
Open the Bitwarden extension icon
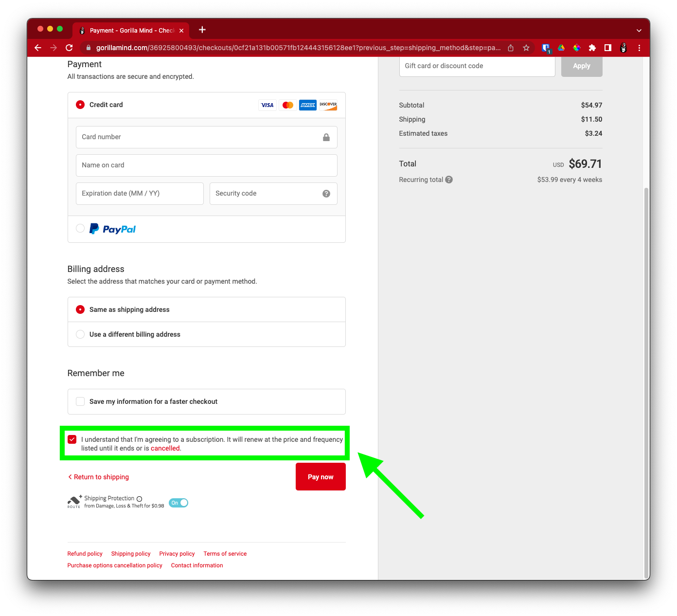(x=546, y=48)
